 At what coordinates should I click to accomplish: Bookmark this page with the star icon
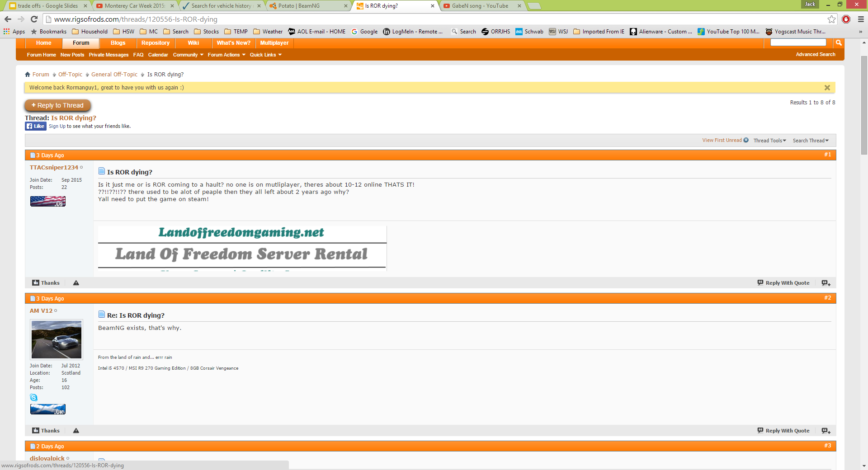pos(831,19)
